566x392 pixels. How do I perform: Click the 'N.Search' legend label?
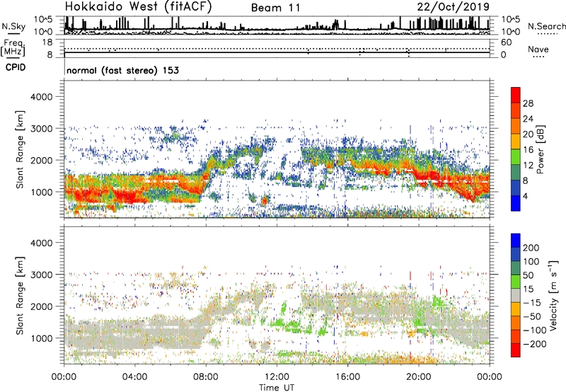[x=546, y=26]
